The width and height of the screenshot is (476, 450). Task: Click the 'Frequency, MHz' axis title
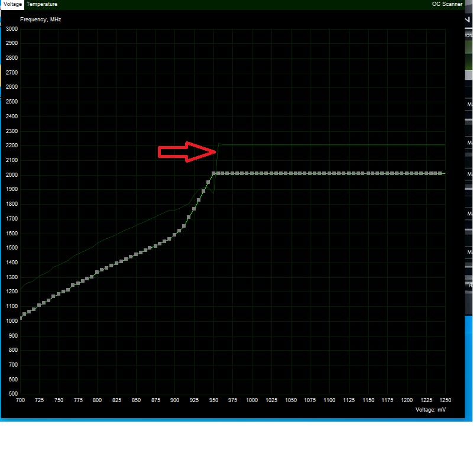coord(41,20)
